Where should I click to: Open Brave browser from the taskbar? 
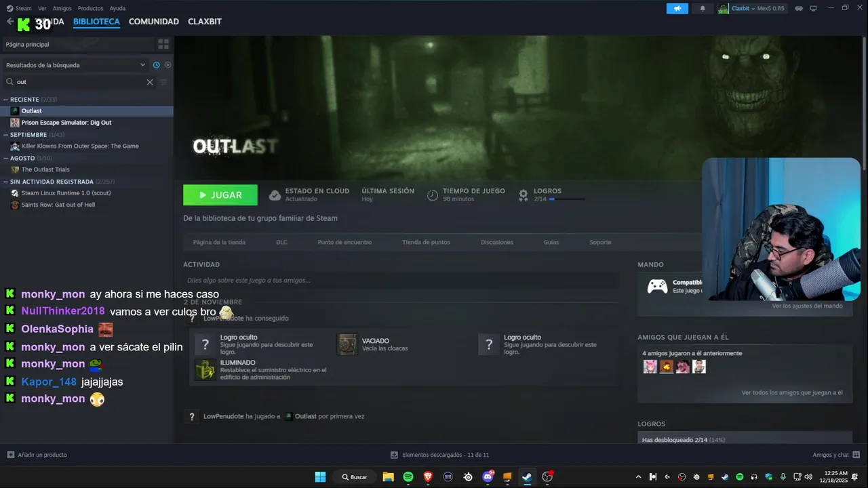pyautogui.click(x=428, y=477)
